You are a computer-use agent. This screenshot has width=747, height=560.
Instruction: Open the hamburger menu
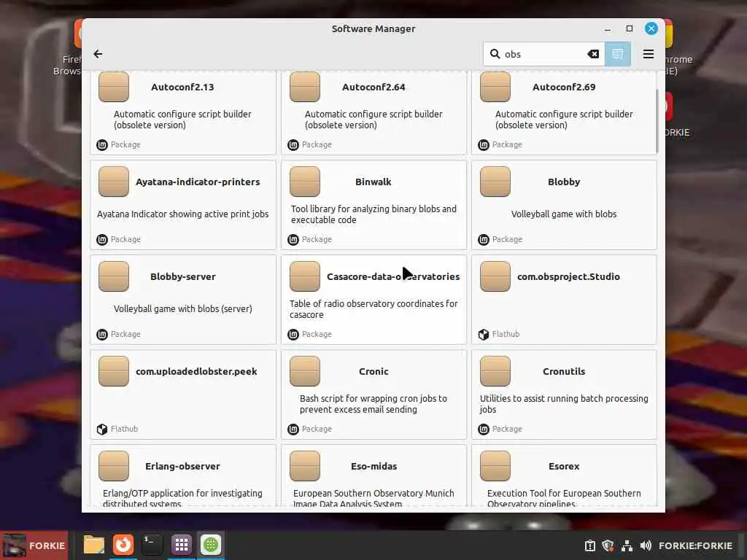click(648, 54)
